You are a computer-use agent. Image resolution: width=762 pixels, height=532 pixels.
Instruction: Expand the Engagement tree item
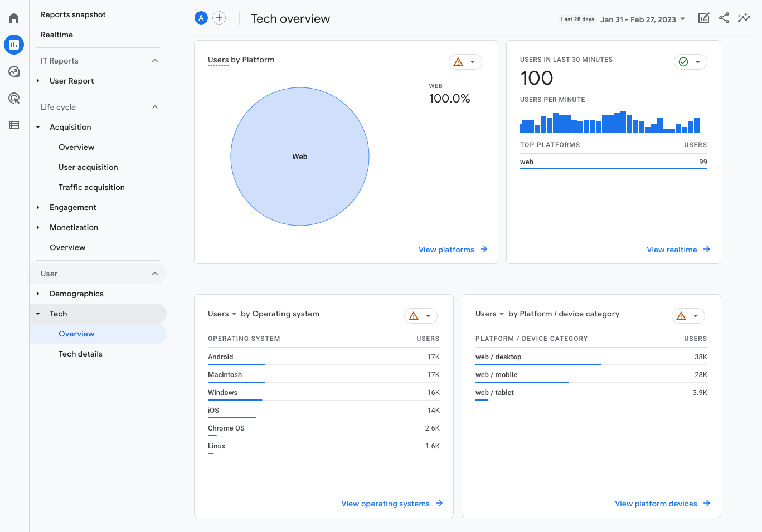click(x=38, y=207)
